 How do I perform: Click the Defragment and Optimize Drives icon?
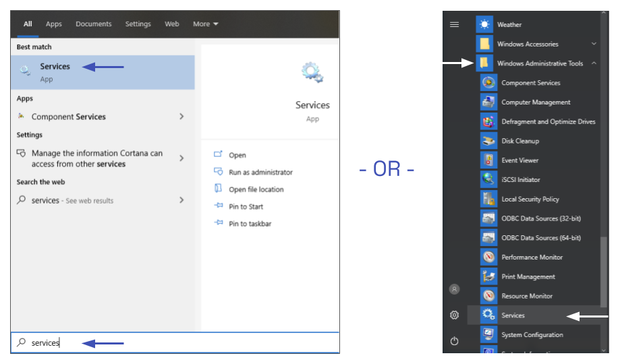coord(488,121)
